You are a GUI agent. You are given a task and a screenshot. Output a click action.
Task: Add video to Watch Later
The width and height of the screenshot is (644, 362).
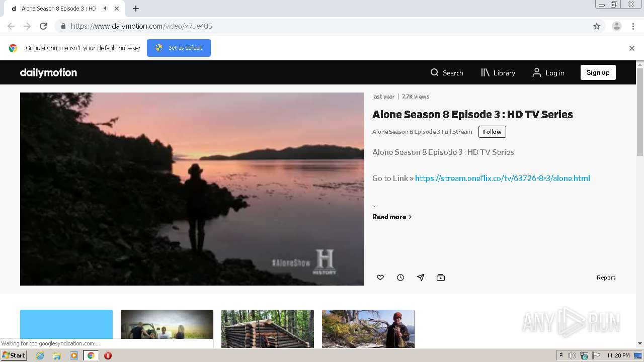[x=400, y=278]
